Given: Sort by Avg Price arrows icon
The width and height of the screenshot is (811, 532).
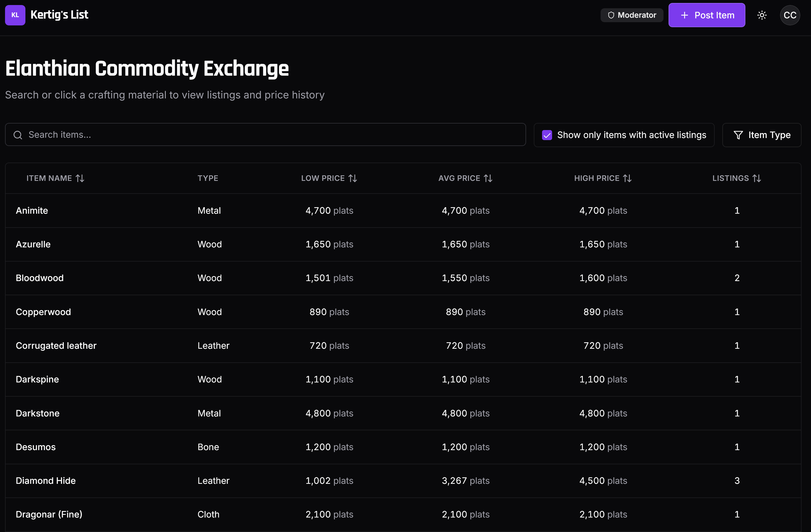Looking at the screenshot, I should point(488,178).
